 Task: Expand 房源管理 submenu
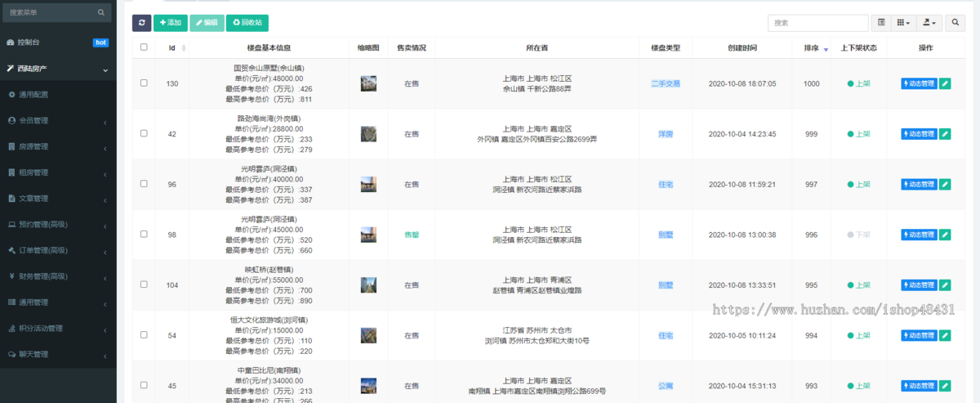tap(57, 147)
